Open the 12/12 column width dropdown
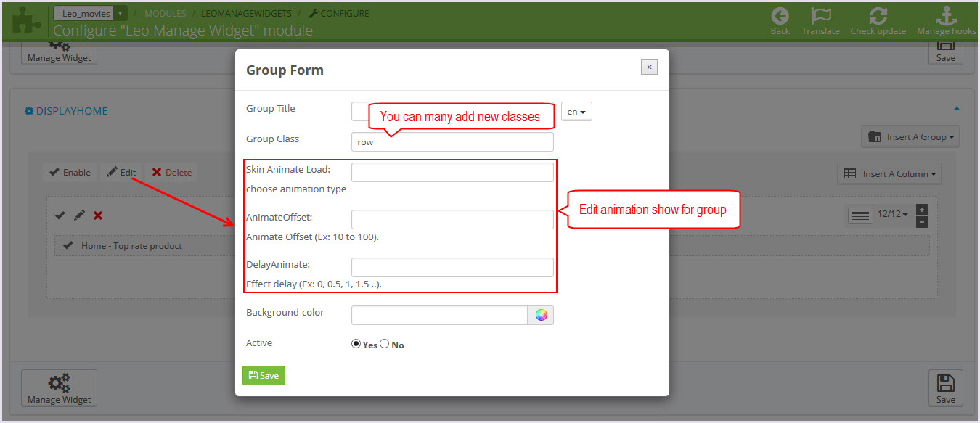980x423 pixels. [893, 215]
